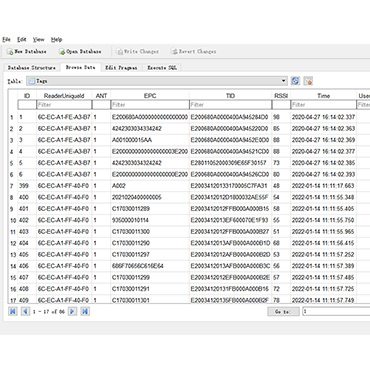
Task: Select EPC cell C17030011300
Action: 150,232
